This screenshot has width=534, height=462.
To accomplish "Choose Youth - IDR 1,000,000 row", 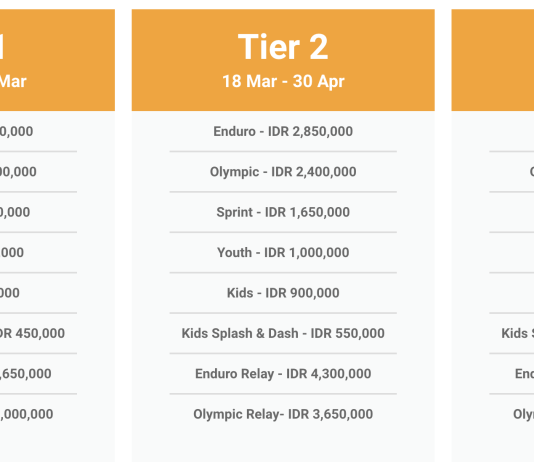I will (283, 253).
